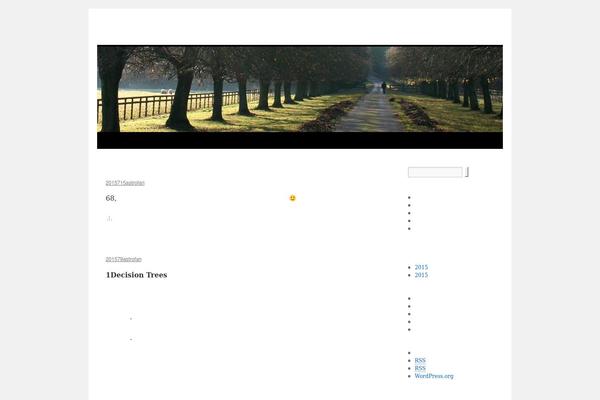Click the search submit button beside the search field
Screen dimensions: 600x400
tap(467, 172)
